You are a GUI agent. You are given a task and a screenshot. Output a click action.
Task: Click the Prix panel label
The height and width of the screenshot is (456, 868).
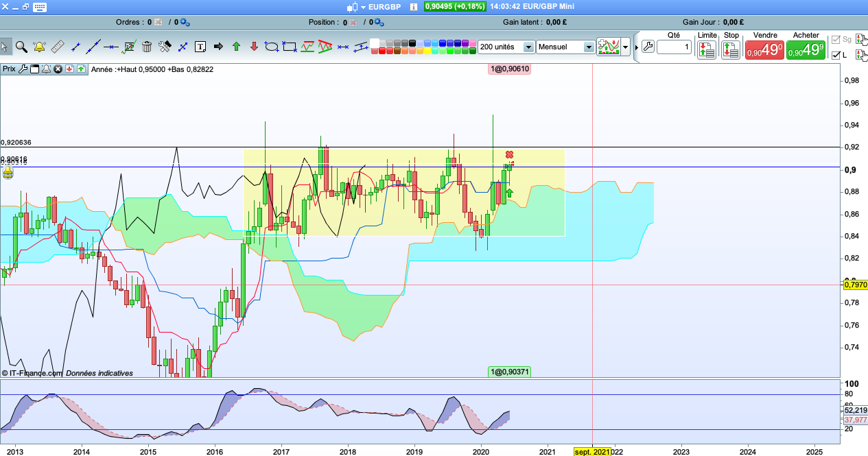(x=9, y=69)
